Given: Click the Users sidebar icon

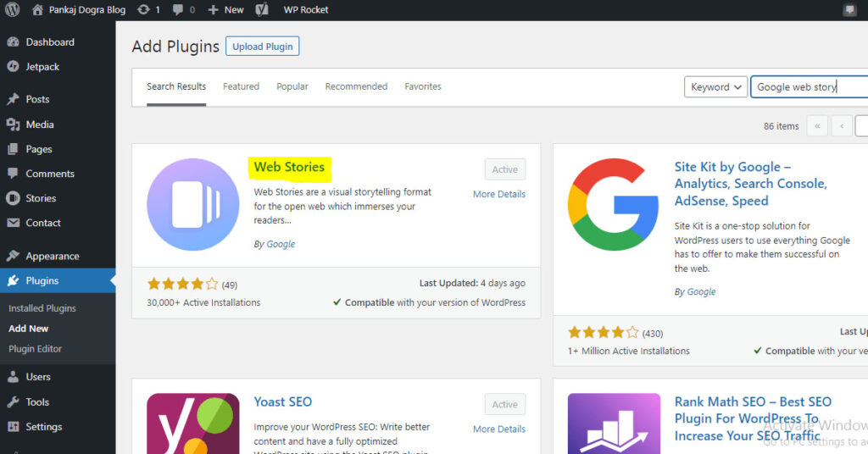Looking at the screenshot, I should [x=14, y=377].
